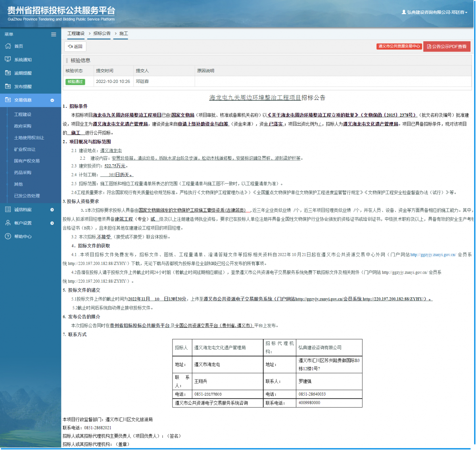Click the 诚信档案 list icon
The height and width of the screenshot is (450, 476).
(8, 209)
